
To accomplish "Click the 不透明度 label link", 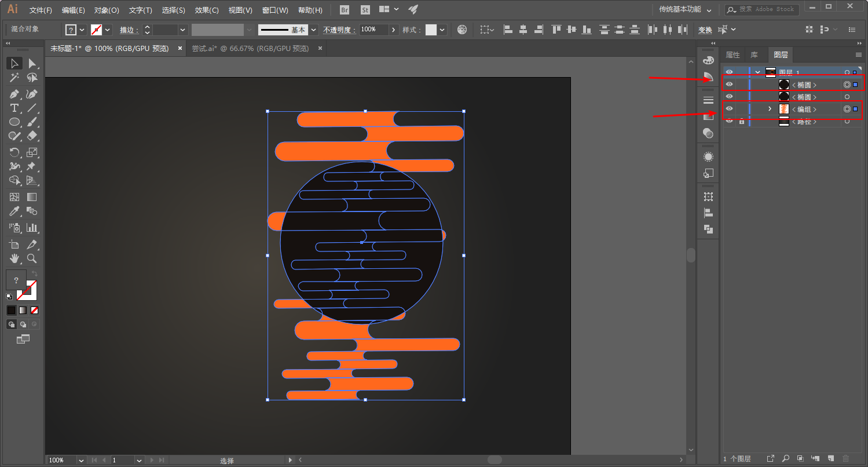I will (339, 30).
